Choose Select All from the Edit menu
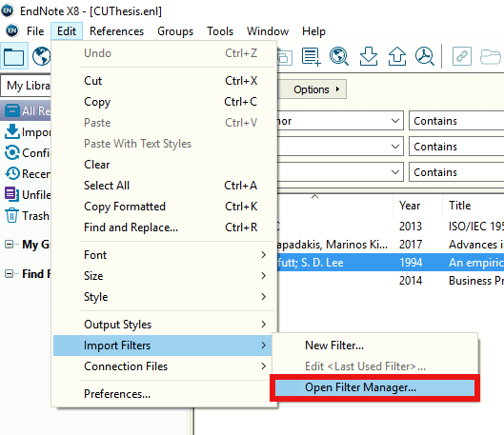 pos(164,186)
